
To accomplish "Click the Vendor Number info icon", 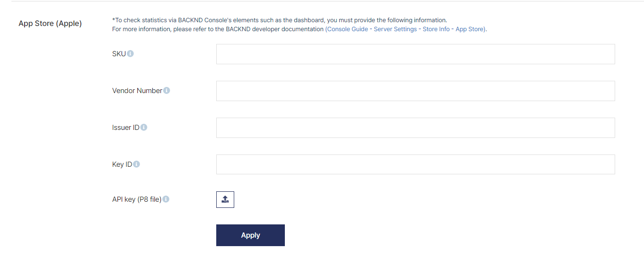I will 167,90.
